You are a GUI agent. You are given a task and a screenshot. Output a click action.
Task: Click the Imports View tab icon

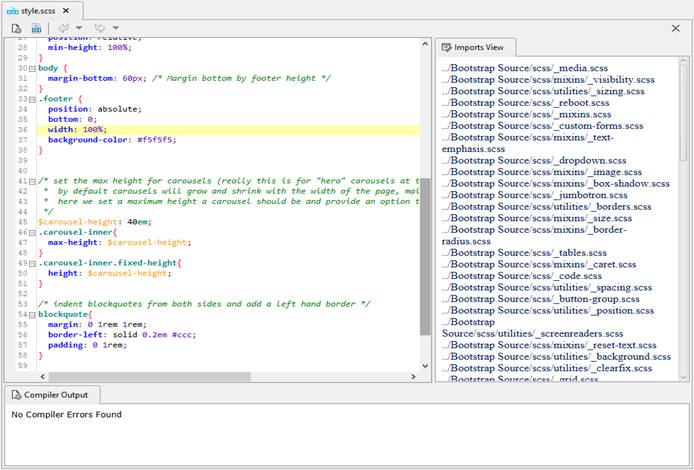445,47
